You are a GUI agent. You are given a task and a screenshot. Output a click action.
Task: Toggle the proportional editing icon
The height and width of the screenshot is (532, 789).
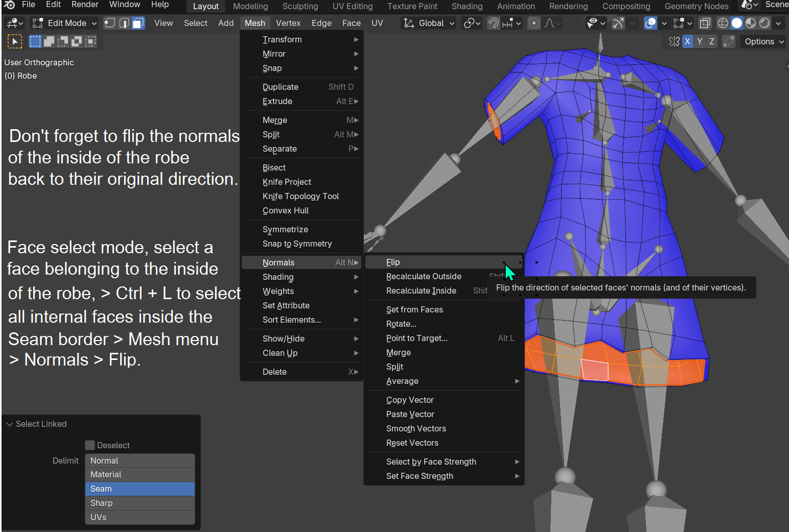point(534,23)
